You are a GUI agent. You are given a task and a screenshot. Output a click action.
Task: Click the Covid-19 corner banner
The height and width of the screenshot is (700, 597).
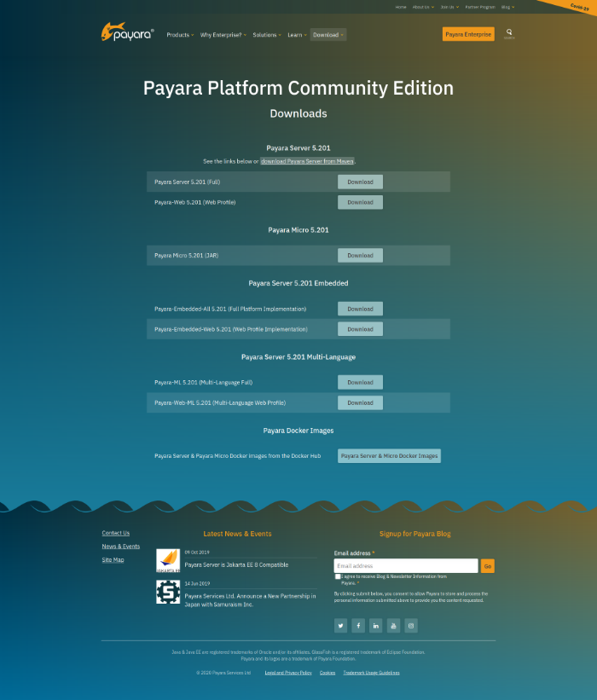[579, 6]
